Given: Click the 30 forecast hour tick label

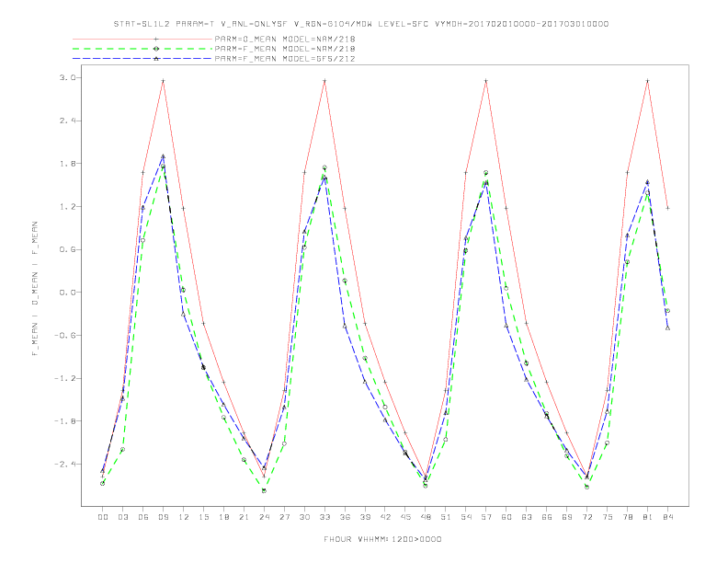Looking at the screenshot, I should point(304,517).
